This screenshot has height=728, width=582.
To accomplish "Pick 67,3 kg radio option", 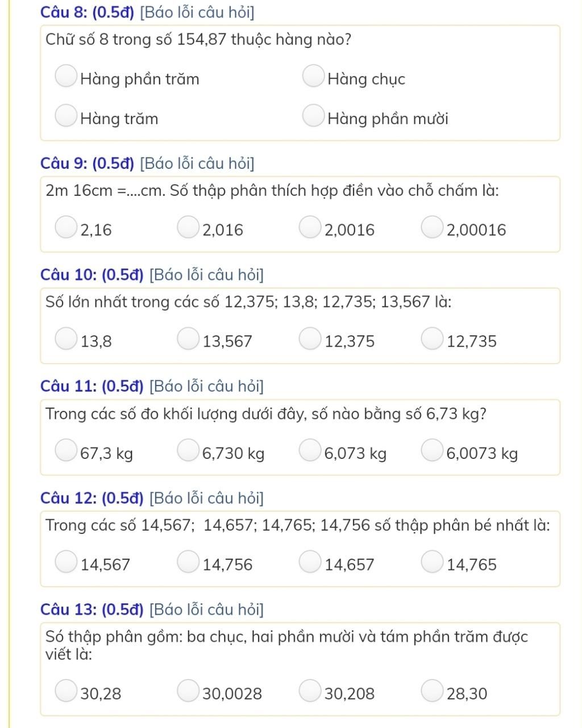I will tap(66, 450).
